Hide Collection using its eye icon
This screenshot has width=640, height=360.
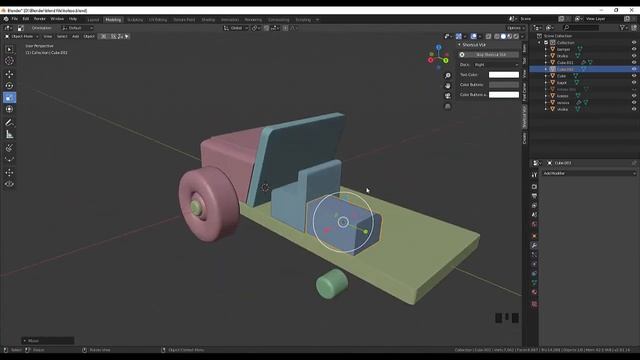coord(634,42)
